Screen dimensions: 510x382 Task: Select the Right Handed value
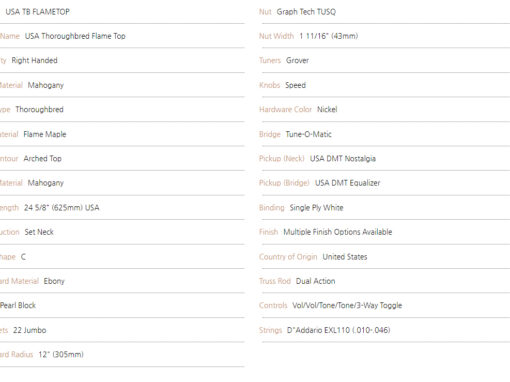(x=34, y=60)
